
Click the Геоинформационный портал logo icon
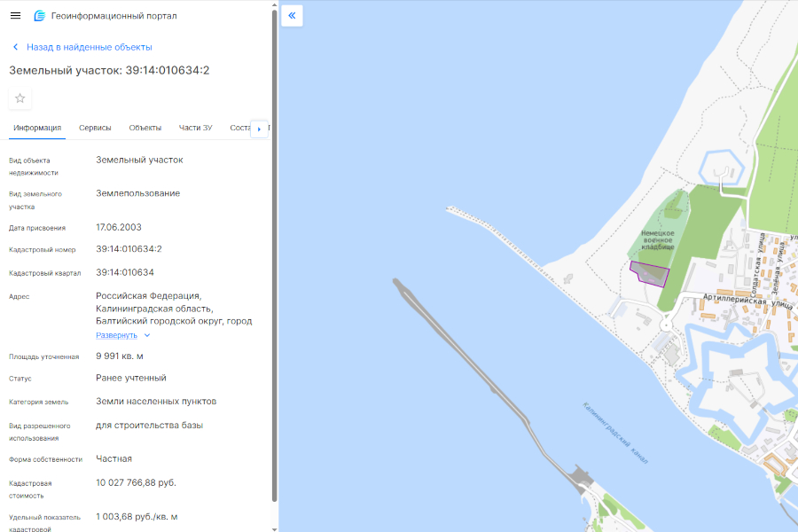pyautogui.click(x=39, y=16)
